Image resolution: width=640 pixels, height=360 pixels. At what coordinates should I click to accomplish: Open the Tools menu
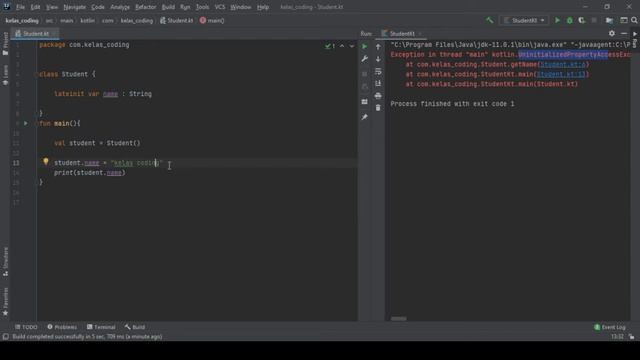click(x=202, y=7)
